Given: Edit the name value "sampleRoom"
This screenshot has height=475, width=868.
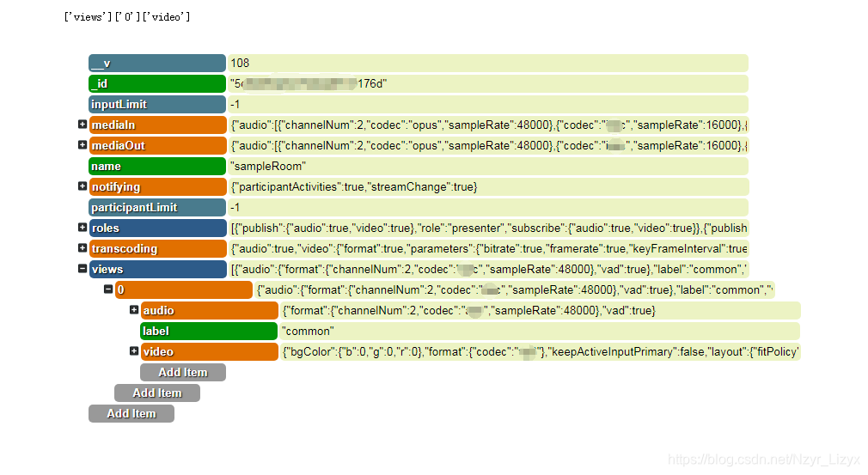Looking at the screenshot, I should (487, 167).
